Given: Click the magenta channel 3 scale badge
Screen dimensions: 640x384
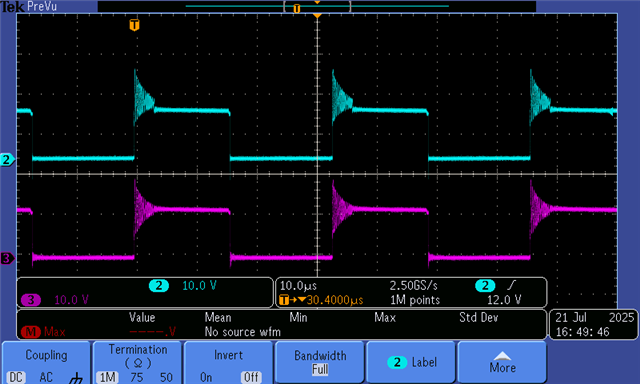Looking at the screenshot, I should pos(31,300).
